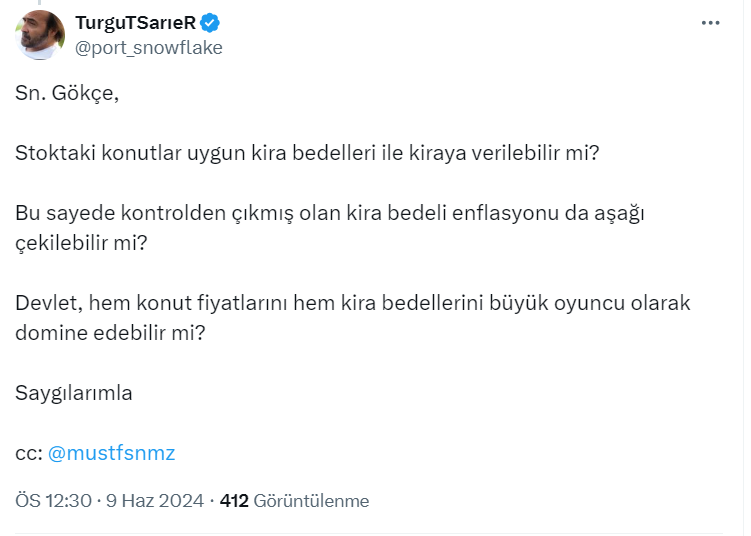Click the TurguTSarıeR display name
The image size is (751, 536).
[134, 22]
